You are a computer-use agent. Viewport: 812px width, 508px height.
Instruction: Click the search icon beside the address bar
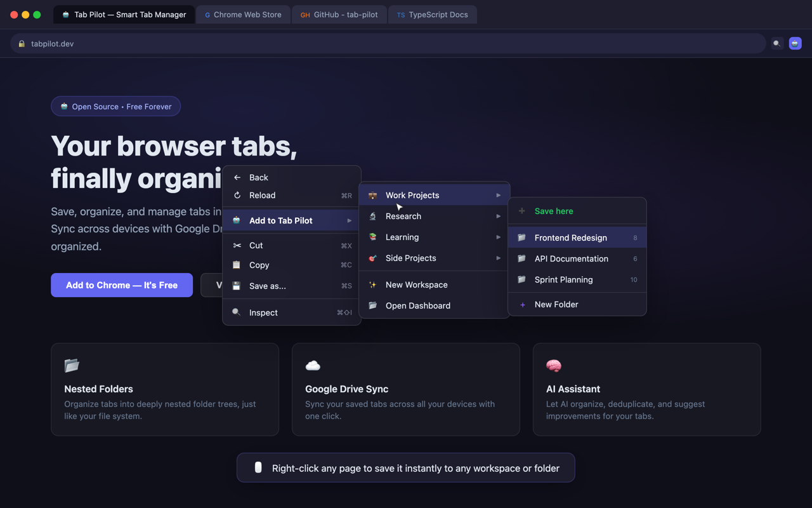pos(776,43)
